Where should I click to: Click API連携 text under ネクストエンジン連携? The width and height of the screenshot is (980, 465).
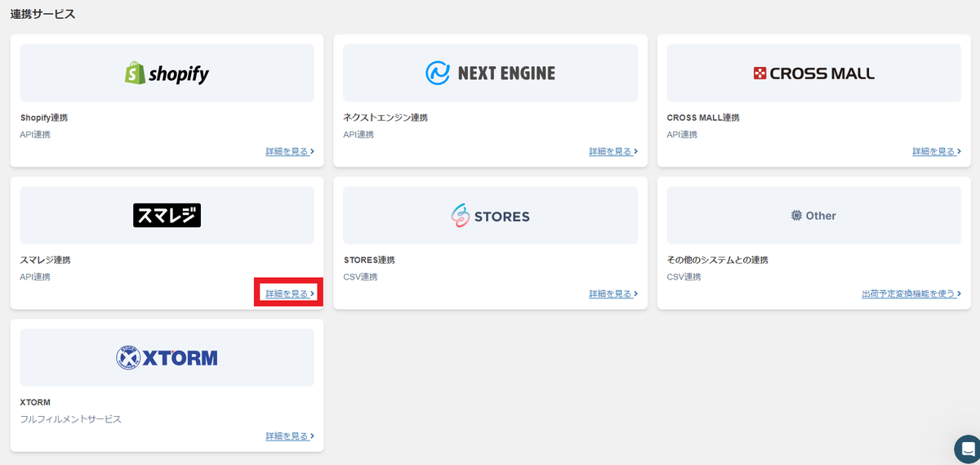pyautogui.click(x=359, y=135)
